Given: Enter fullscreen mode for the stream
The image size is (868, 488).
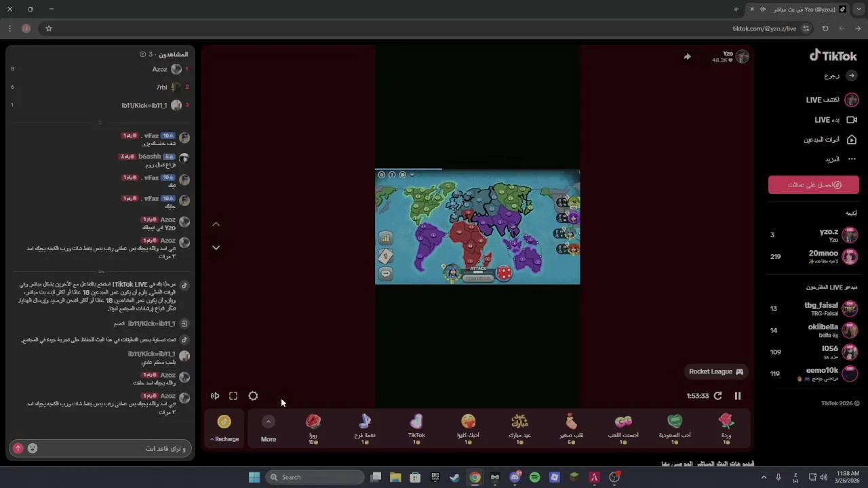Looking at the screenshot, I should point(233,396).
